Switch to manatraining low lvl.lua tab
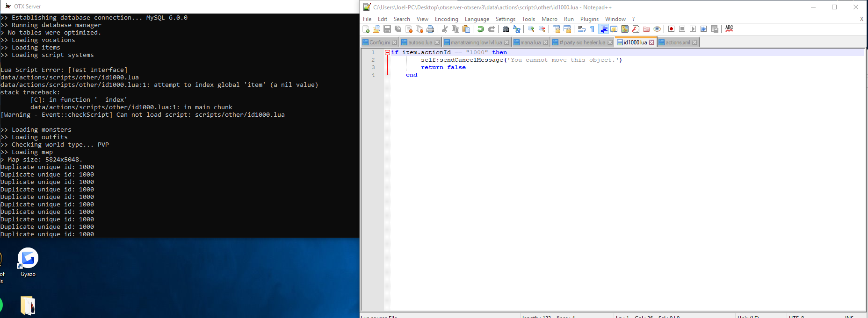The width and height of the screenshot is (868, 318). 476,42
